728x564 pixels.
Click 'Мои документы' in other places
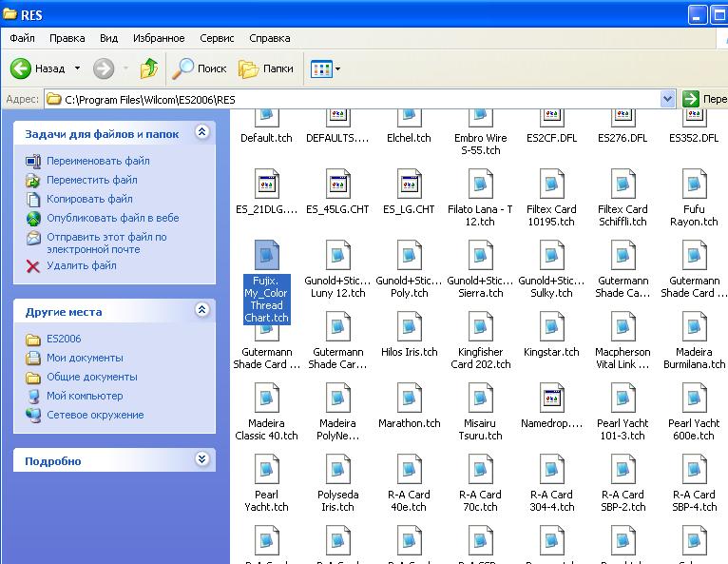pyautogui.click(x=85, y=358)
